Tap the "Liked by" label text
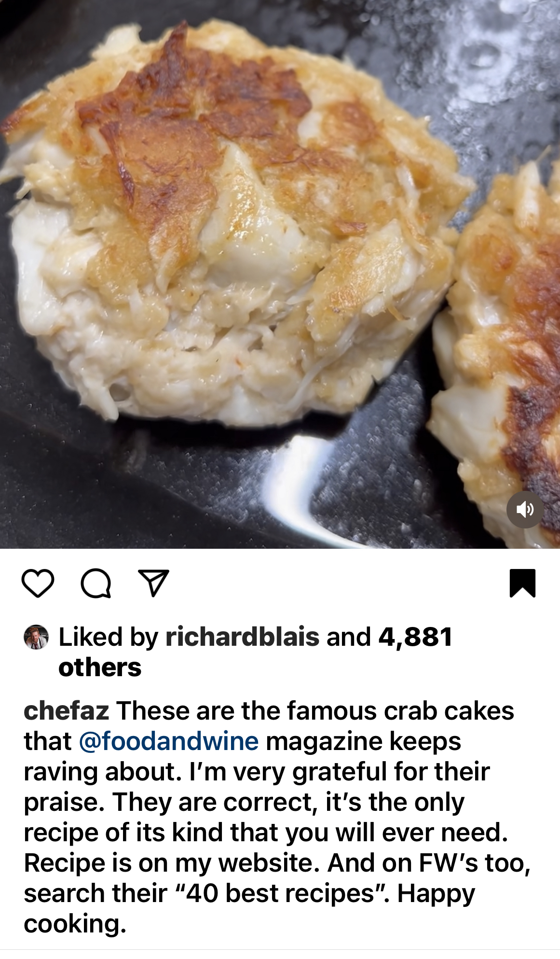Screen dimensions: 560x959 tap(108, 637)
